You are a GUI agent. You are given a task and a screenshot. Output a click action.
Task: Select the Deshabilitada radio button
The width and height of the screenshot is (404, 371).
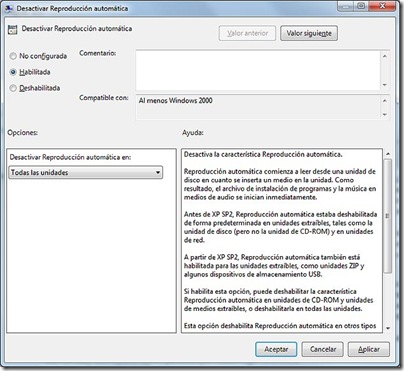coord(13,88)
